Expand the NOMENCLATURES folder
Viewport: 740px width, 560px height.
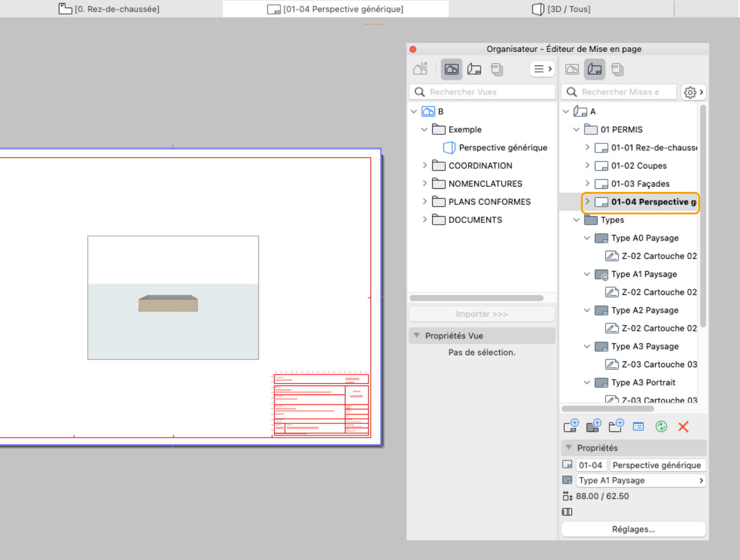pos(424,183)
